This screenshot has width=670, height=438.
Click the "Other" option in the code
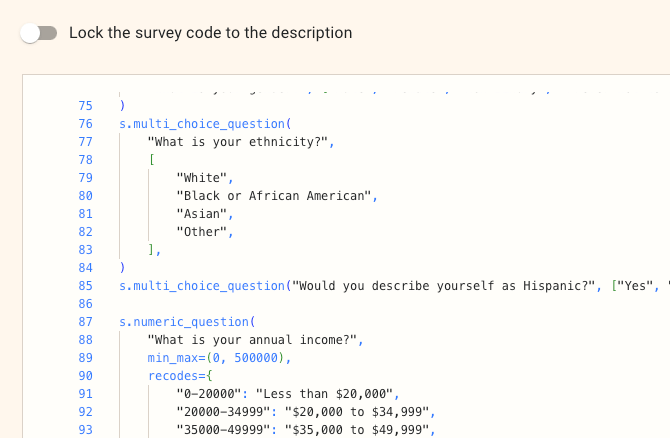click(203, 232)
